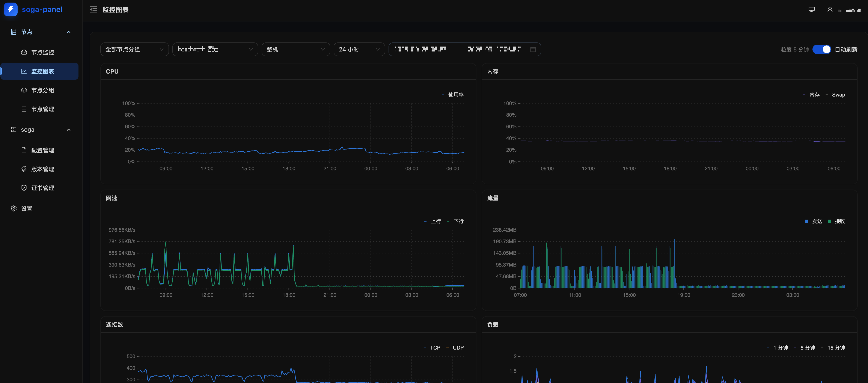Open the calendar icon in date range
The width and height of the screenshot is (868, 383).
pyautogui.click(x=533, y=50)
